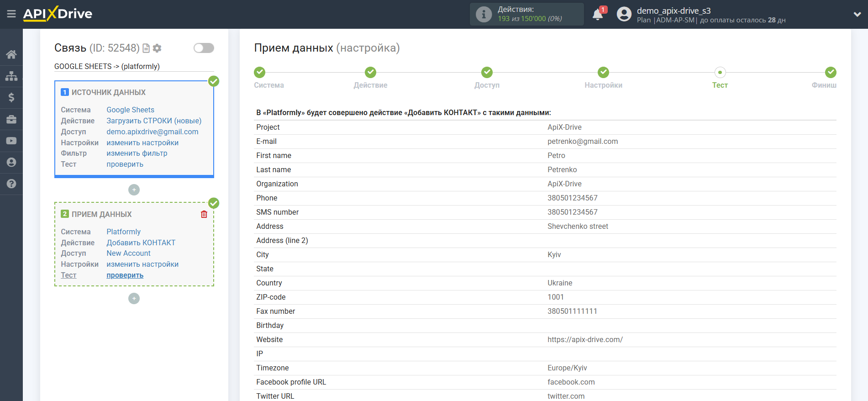Delete the data receiver block
This screenshot has height=401, width=868.
(204, 214)
